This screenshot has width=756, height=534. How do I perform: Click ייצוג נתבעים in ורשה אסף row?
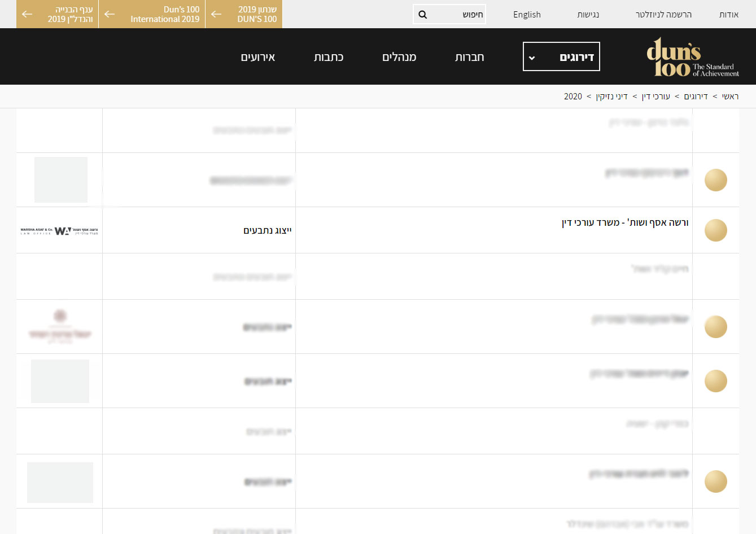point(268,230)
